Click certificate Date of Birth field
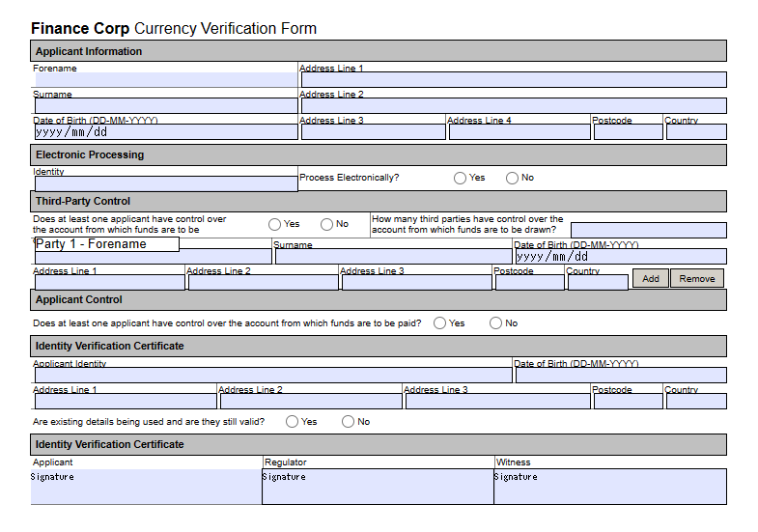The image size is (758, 532). click(x=621, y=375)
